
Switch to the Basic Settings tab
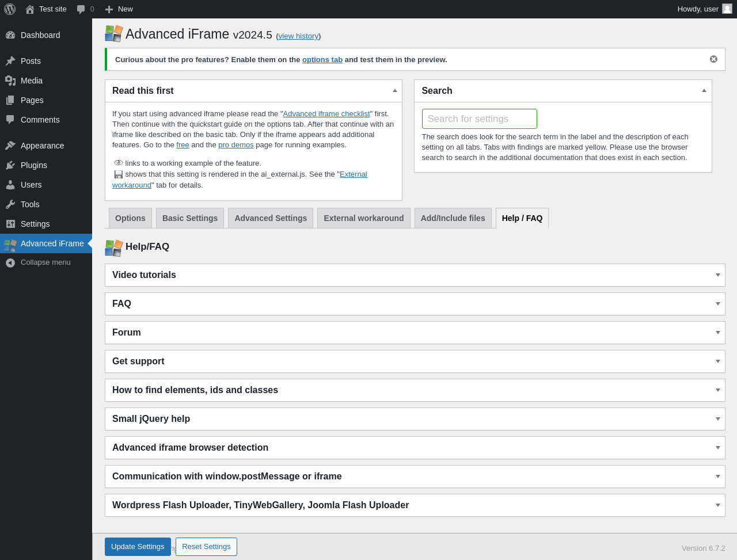coord(190,218)
